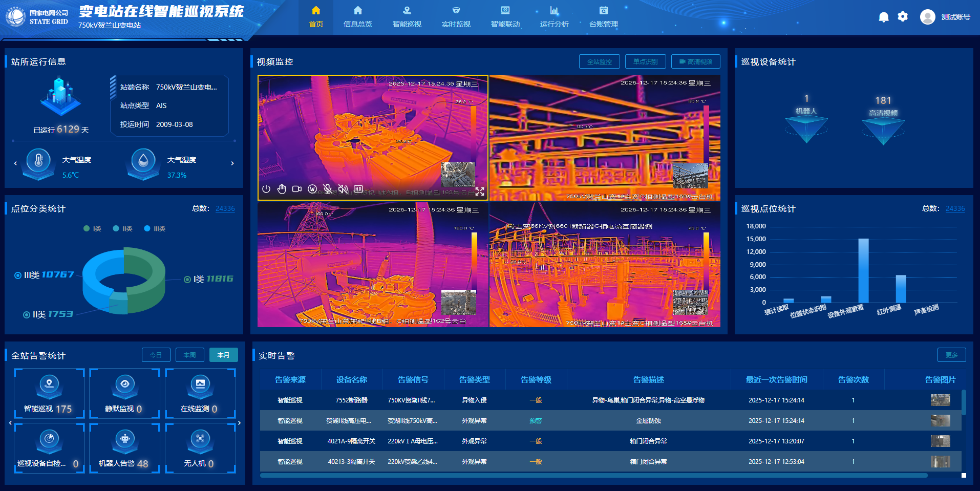Click the HD quality icon on the video
The height and width of the screenshot is (491, 980).
pos(358,189)
